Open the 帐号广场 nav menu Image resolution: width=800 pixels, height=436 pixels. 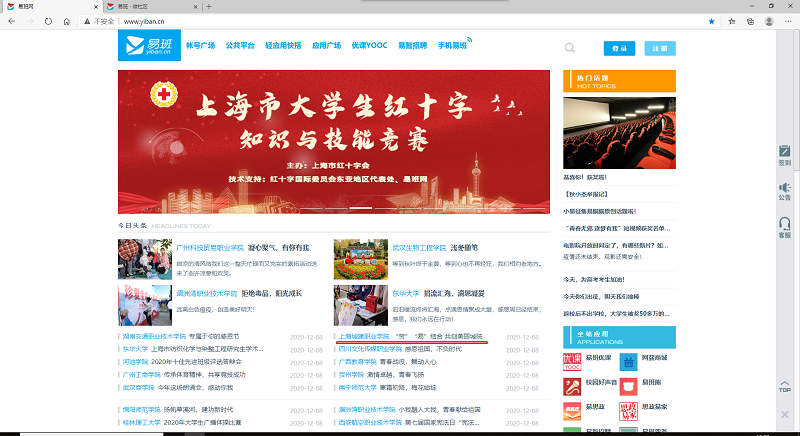pyautogui.click(x=201, y=45)
